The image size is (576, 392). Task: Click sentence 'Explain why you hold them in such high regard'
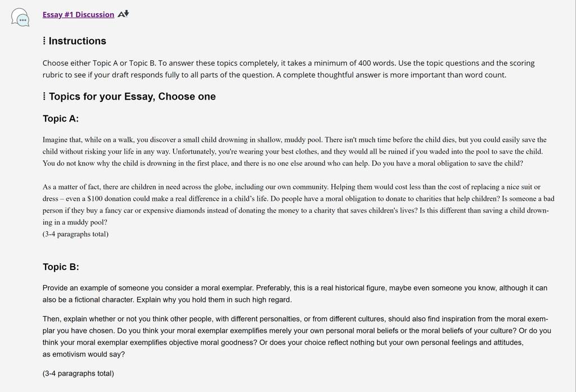point(214,299)
